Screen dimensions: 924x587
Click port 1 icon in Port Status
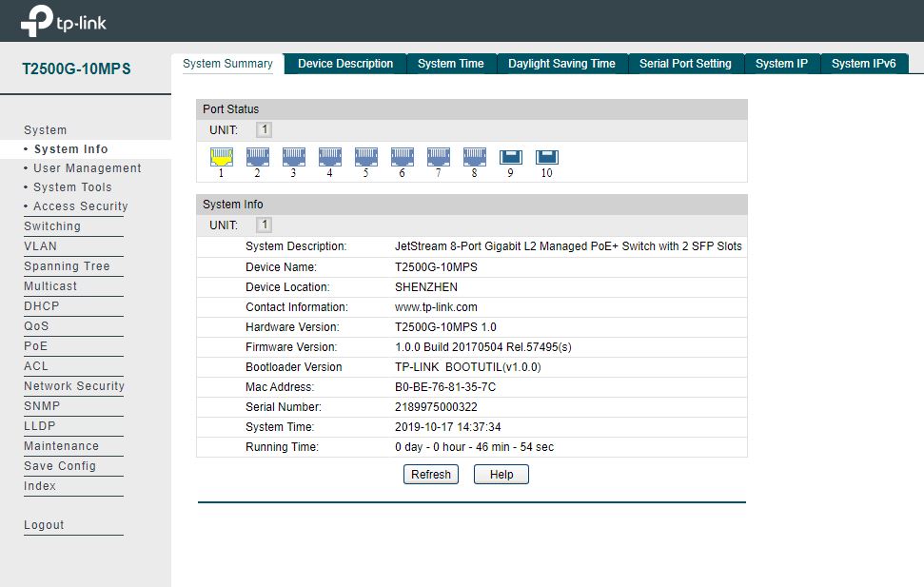pos(222,157)
